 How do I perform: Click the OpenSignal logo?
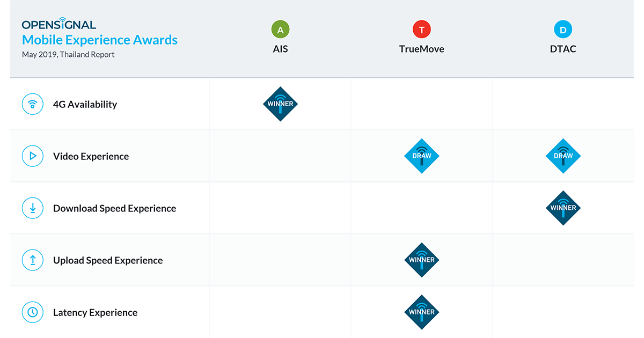click(x=59, y=24)
